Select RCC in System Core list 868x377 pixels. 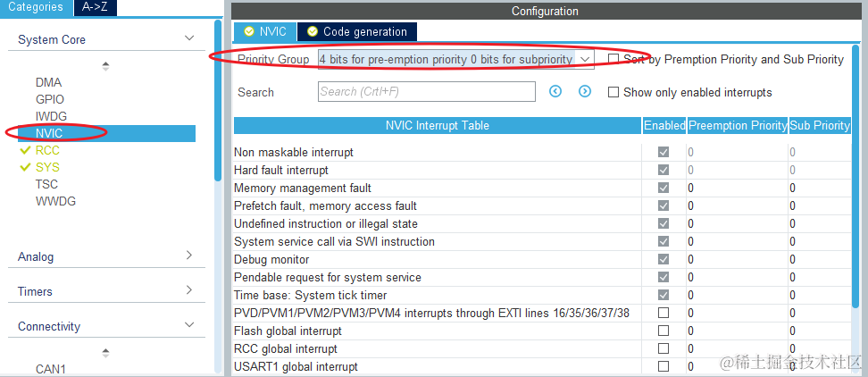pyautogui.click(x=47, y=151)
